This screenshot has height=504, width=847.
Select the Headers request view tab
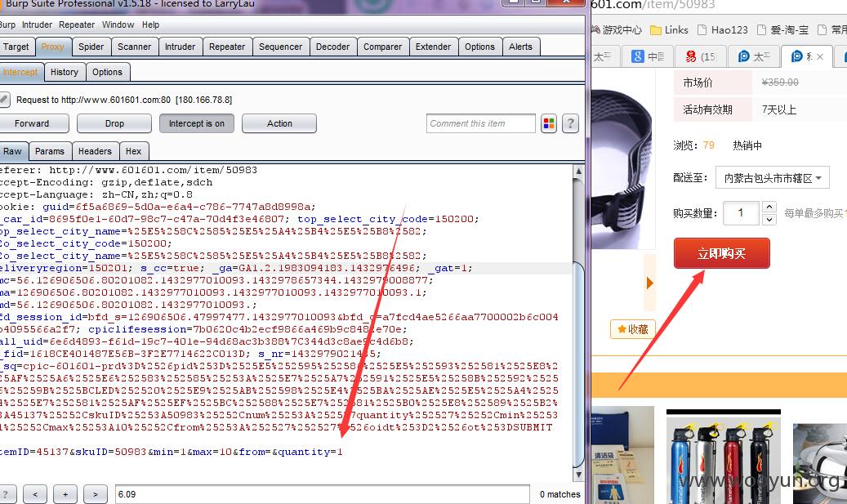tap(95, 152)
